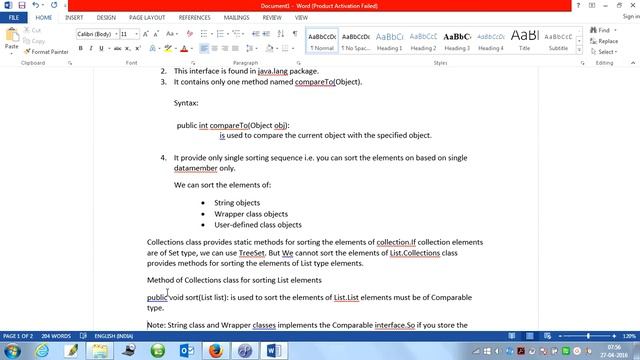Image resolution: width=640 pixels, height=360 pixels.
Task: Toggle Center alignment
Action: tap(214, 49)
